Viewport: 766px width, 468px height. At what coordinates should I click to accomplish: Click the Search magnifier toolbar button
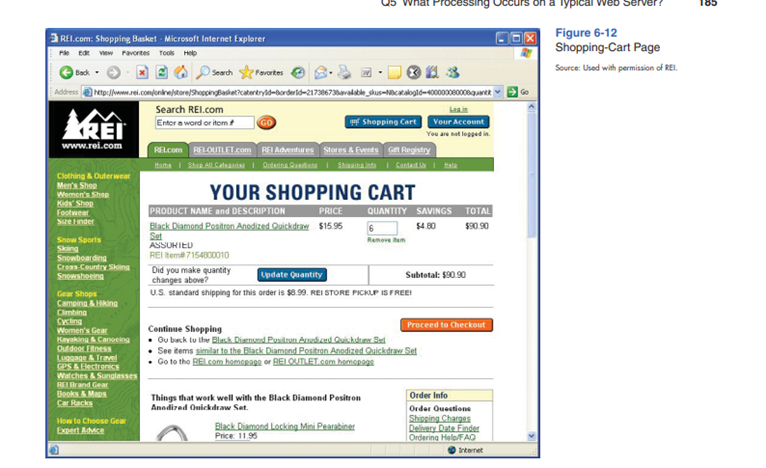[x=214, y=73]
